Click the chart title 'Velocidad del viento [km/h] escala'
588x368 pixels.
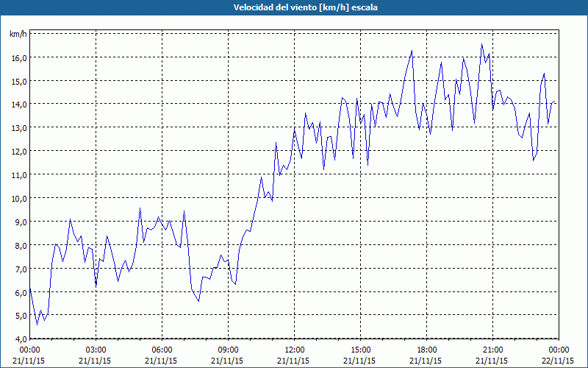305,7
